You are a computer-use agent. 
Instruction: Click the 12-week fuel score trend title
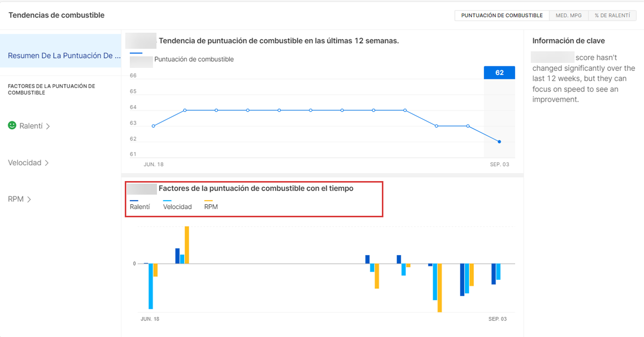[279, 41]
